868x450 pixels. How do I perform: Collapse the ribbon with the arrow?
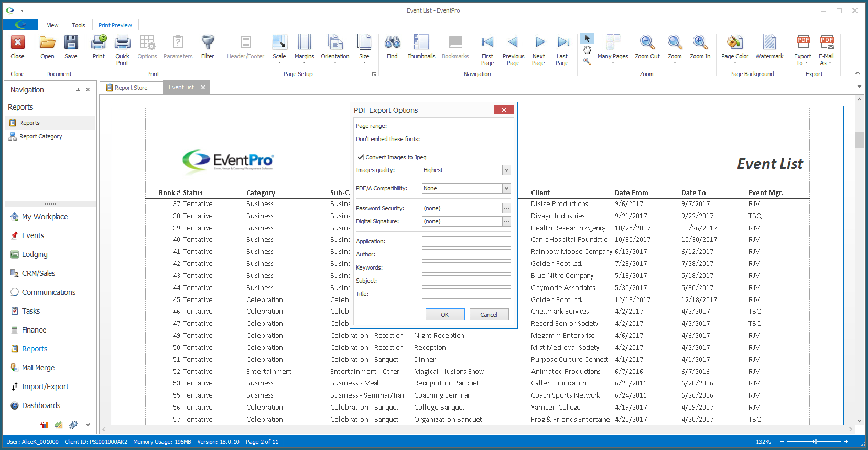pyautogui.click(x=858, y=73)
